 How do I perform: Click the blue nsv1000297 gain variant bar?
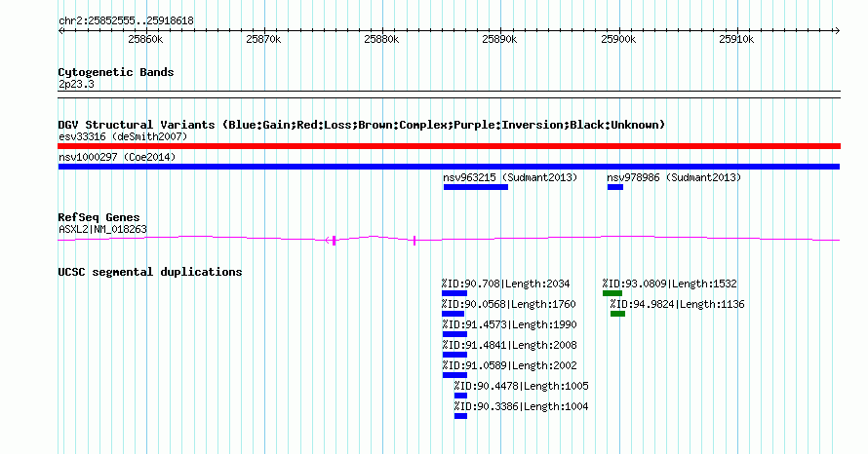(x=449, y=167)
